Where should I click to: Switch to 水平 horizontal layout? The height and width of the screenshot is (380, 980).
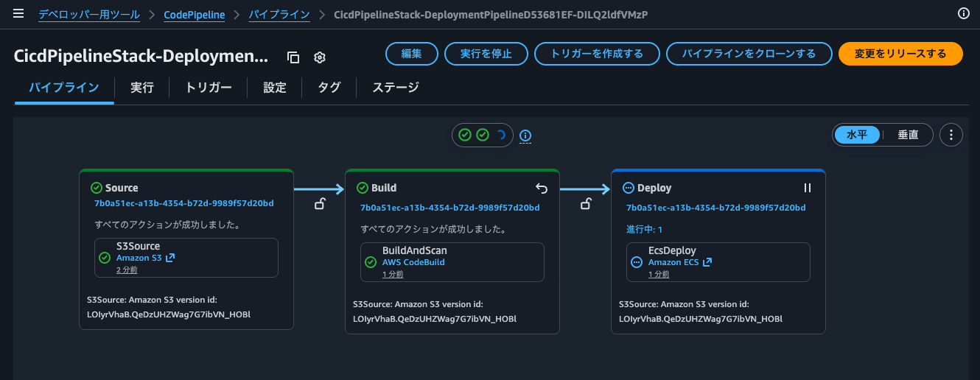click(x=857, y=135)
